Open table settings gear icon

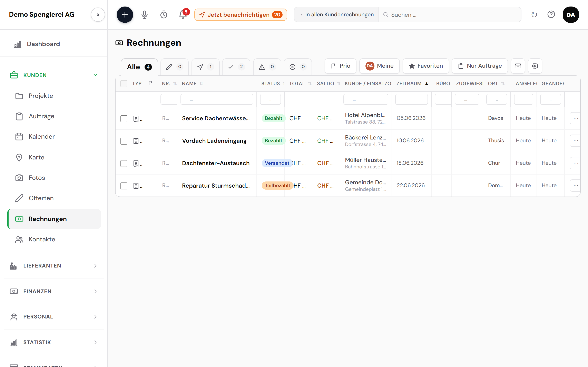[x=535, y=66]
